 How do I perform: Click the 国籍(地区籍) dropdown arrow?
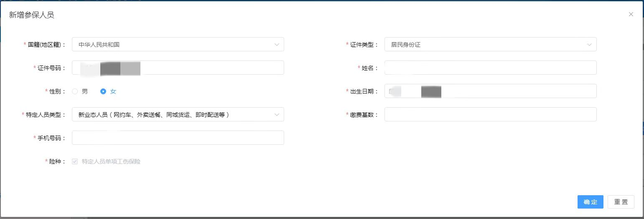277,45
